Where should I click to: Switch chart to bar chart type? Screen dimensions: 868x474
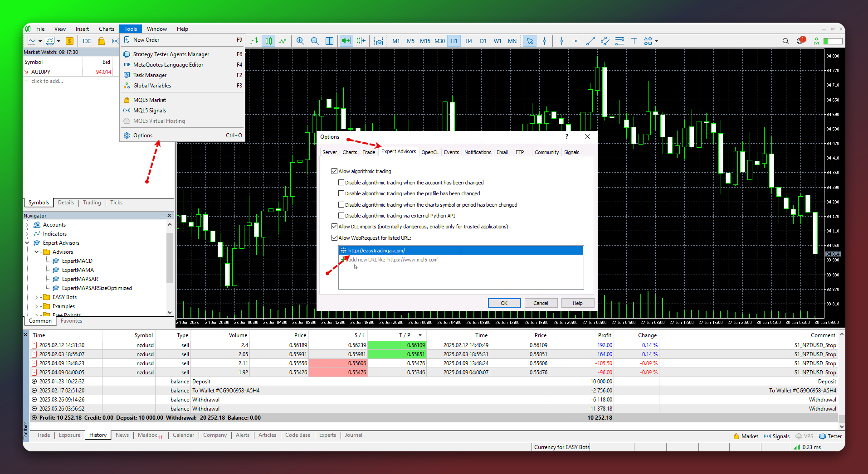(x=254, y=41)
